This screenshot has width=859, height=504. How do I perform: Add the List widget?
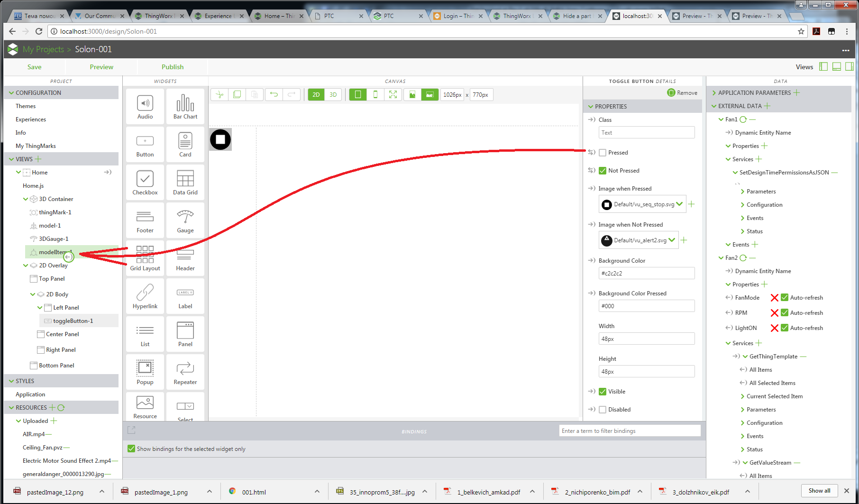[145, 334]
